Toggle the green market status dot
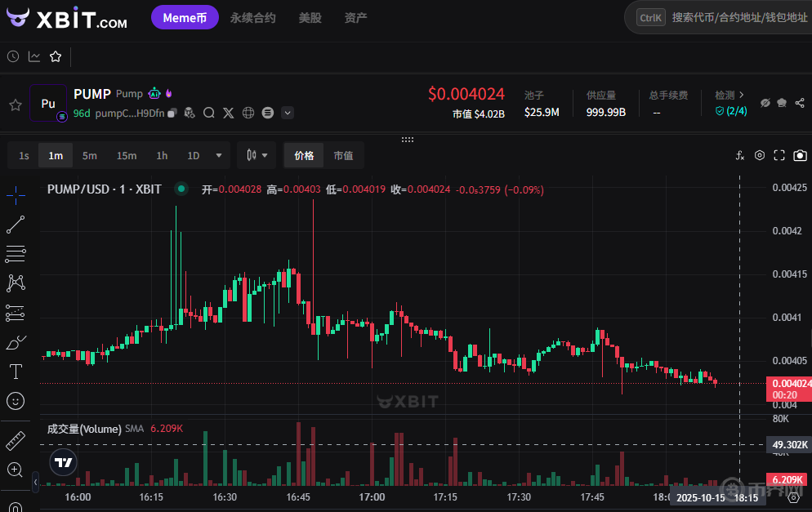The height and width of the screenshot is (512, 812). (x=181, y=189)
